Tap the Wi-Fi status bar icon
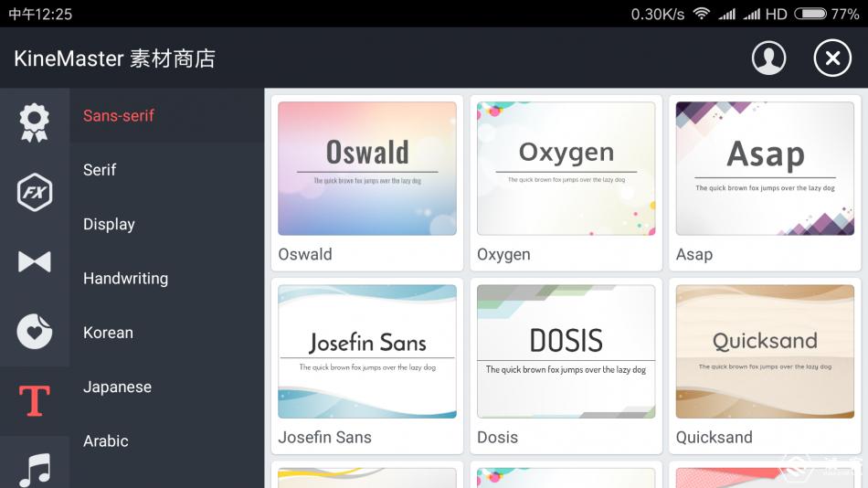 (702, 14)
